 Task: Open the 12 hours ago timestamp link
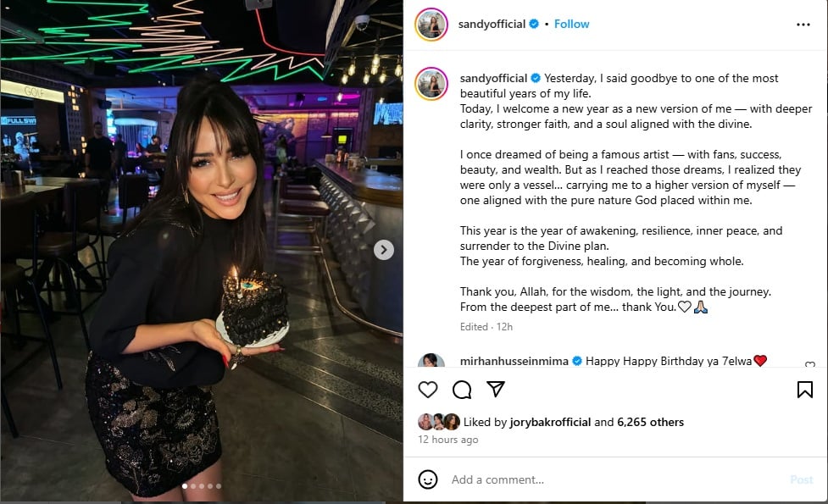click(x=447, y=440)
